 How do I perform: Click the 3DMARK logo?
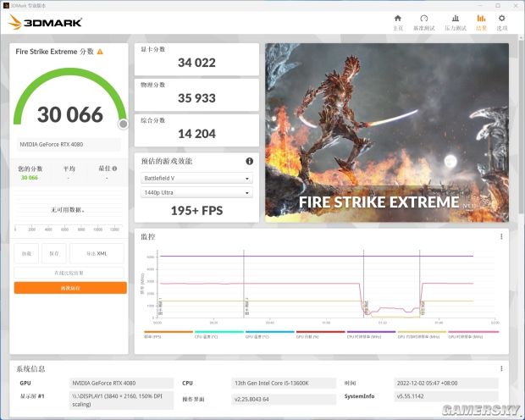click(x=45, y=22)
